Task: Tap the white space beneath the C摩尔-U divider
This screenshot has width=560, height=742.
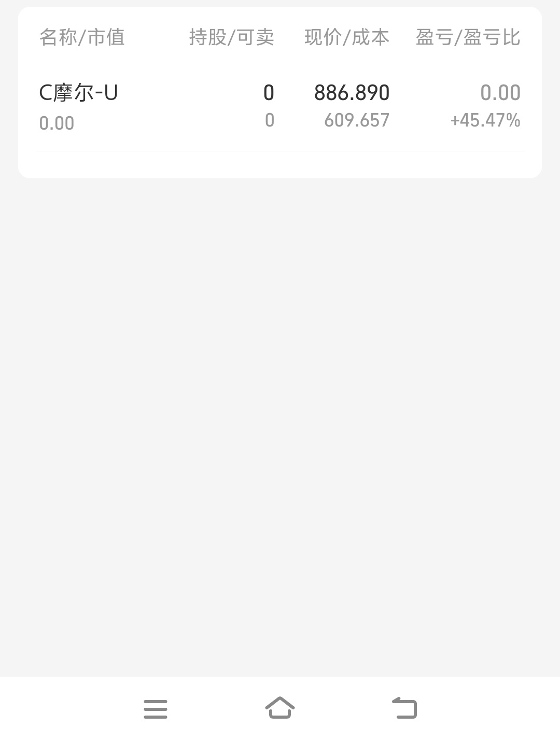Action: tap(280, 164)
